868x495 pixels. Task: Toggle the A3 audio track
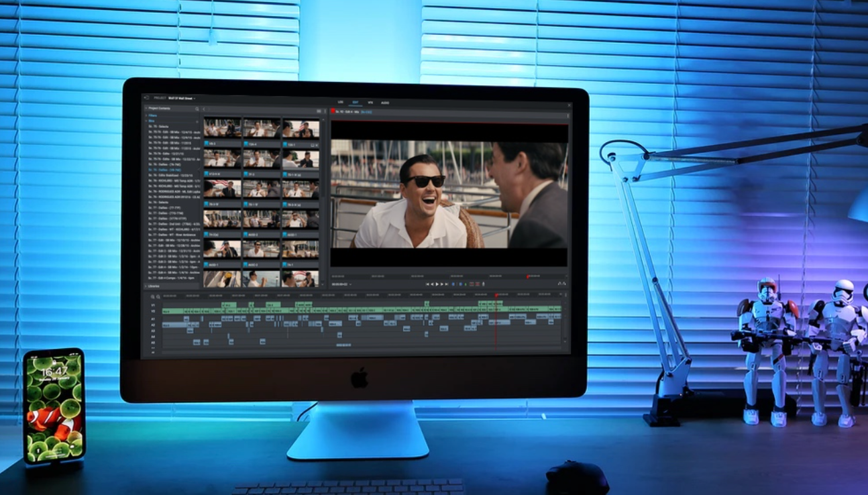coord(153,331)
